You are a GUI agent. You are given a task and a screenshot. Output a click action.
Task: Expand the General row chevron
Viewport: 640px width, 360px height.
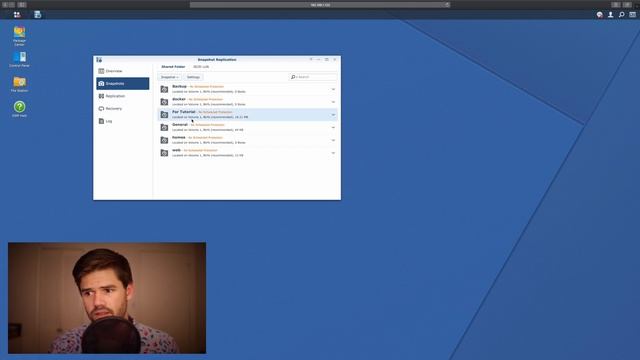point(333,127)
